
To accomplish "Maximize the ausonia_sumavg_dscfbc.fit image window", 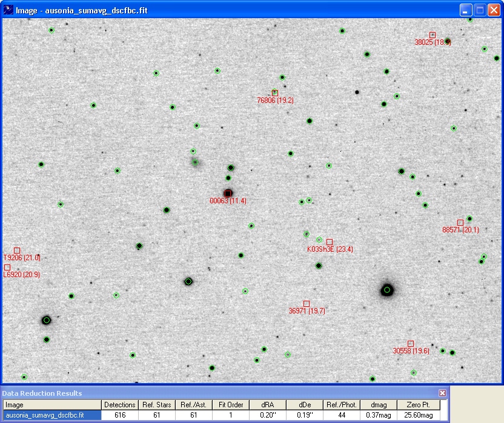I will pos(480,10).
